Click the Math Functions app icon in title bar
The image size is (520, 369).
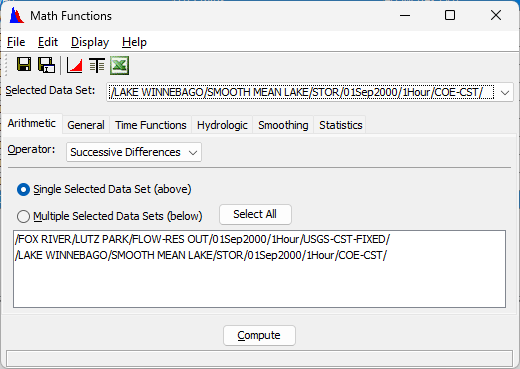tap(17, 16)
